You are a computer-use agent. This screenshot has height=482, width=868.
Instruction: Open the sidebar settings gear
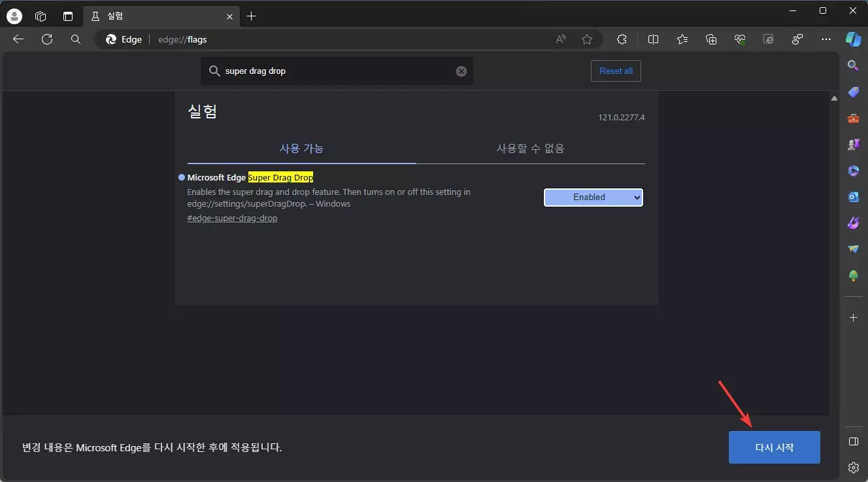853,467
